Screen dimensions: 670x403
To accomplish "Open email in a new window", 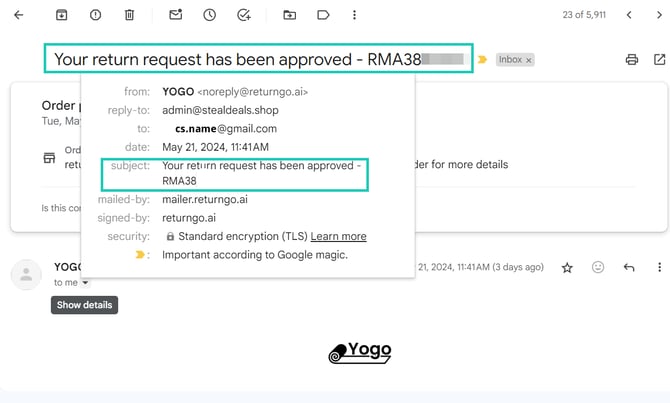I will coord(658,60).
